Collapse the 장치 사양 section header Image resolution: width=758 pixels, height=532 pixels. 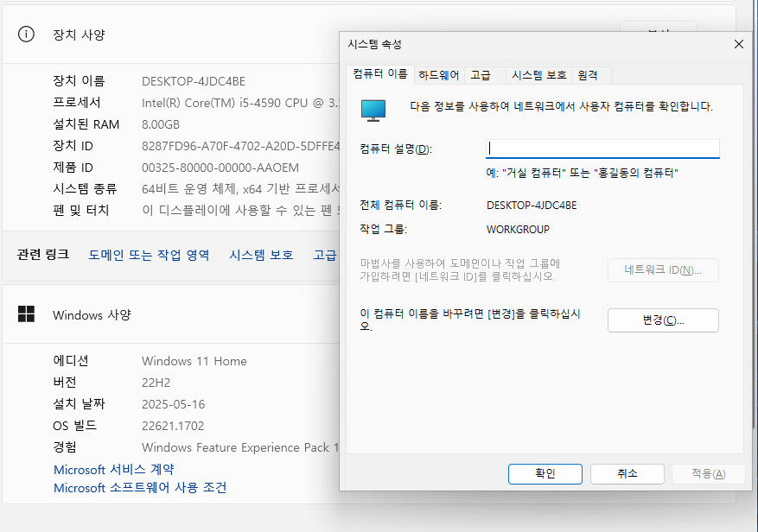pos(173,35)
